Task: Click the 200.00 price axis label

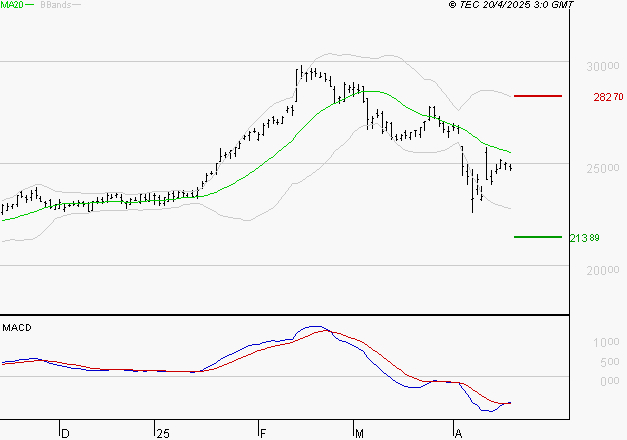Action: point(603,271)
